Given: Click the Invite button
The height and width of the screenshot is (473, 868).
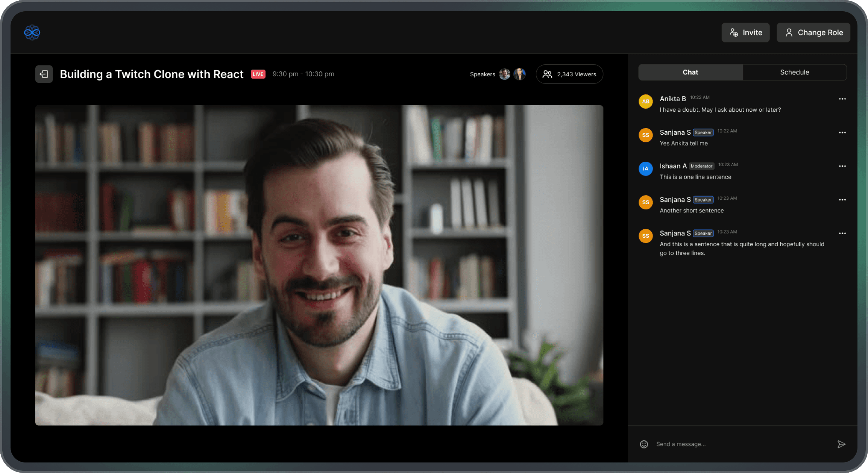Looking at the screenshot, I should [745, 33].
